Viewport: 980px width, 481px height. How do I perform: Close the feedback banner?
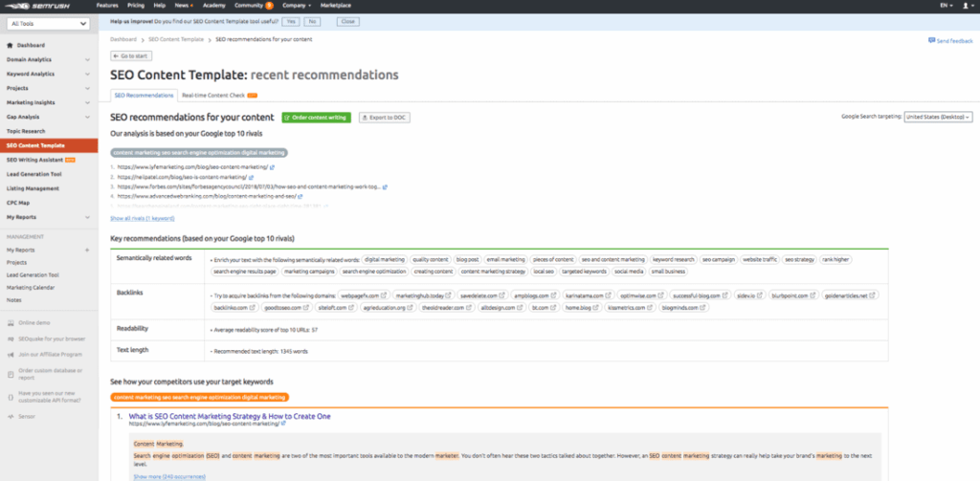pyautogui.click(x=348, y=21)
